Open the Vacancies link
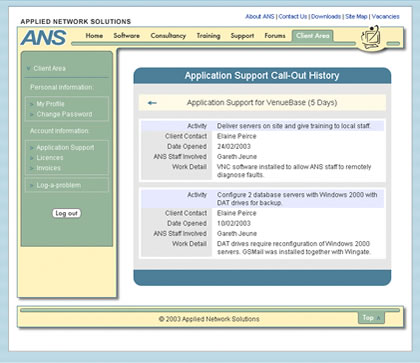 [385, 16]
